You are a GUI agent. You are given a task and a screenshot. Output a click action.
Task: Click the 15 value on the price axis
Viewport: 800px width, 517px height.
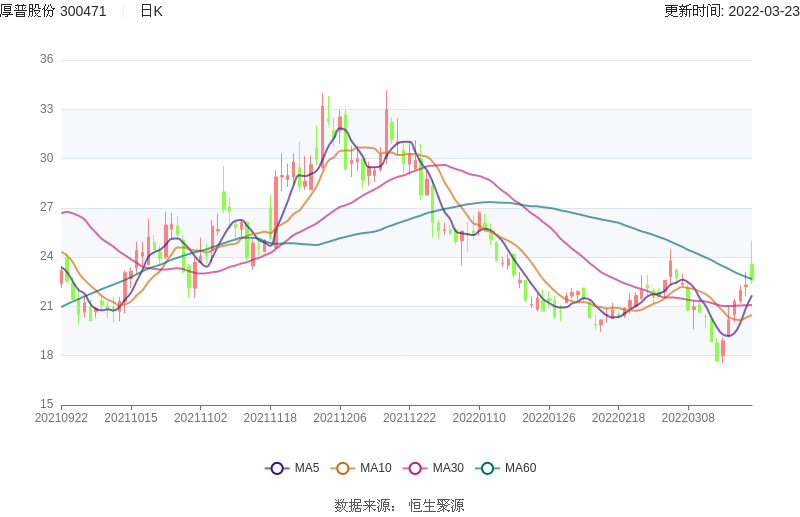pyautogui.click(x=46, y=404)
